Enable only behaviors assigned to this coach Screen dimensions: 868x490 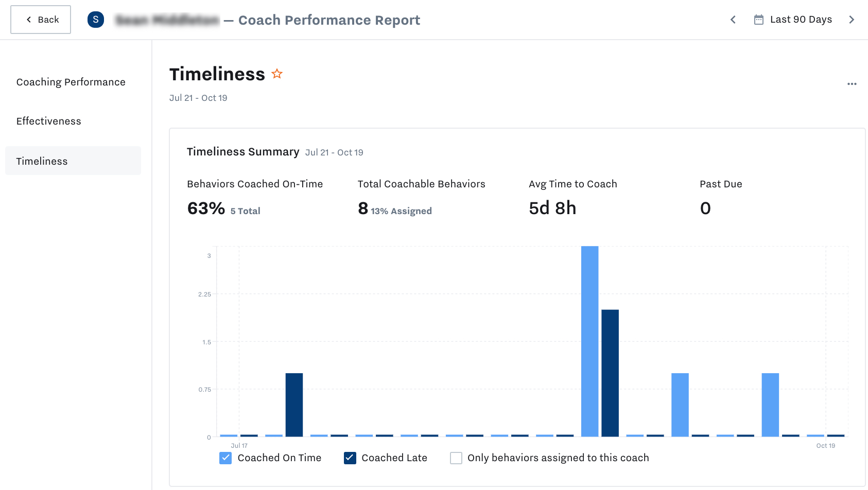click(456, 458)
